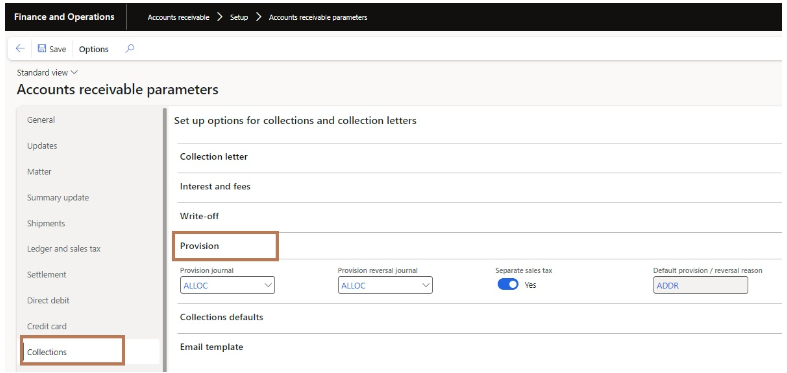The width and height of the screenshot is (787, 373).
Task: Select the Updates tab
Action: coord(42,146)
